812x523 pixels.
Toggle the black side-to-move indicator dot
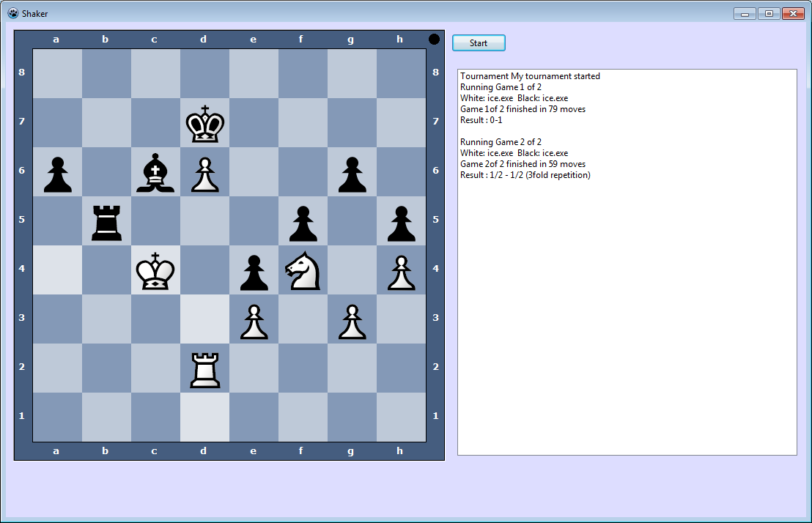434,39
